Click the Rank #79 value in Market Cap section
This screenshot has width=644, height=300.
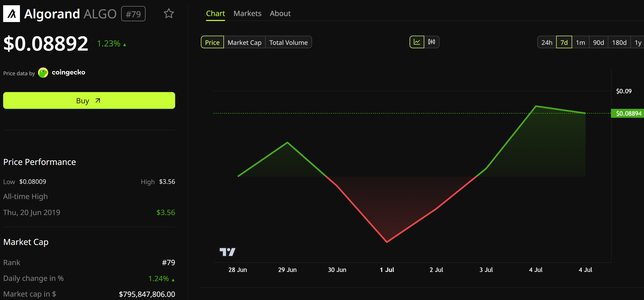(x=168, y=262)
